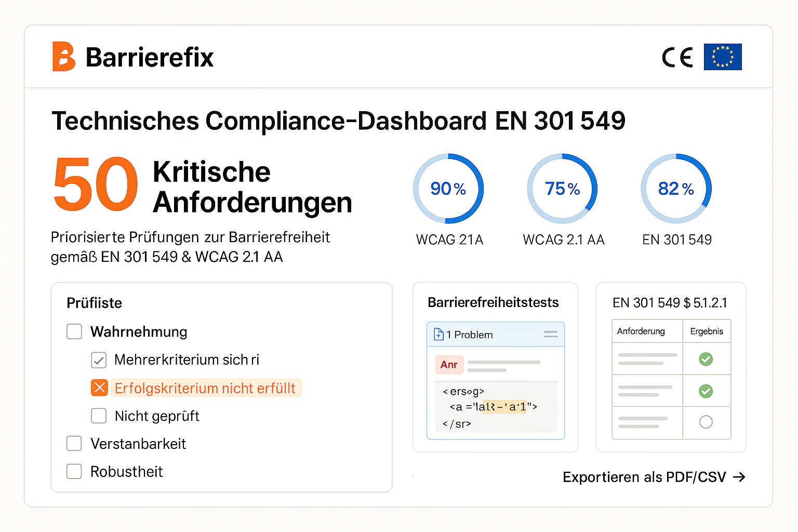
Task: Open the Prüfliste panel header
Action: (94, 303)
